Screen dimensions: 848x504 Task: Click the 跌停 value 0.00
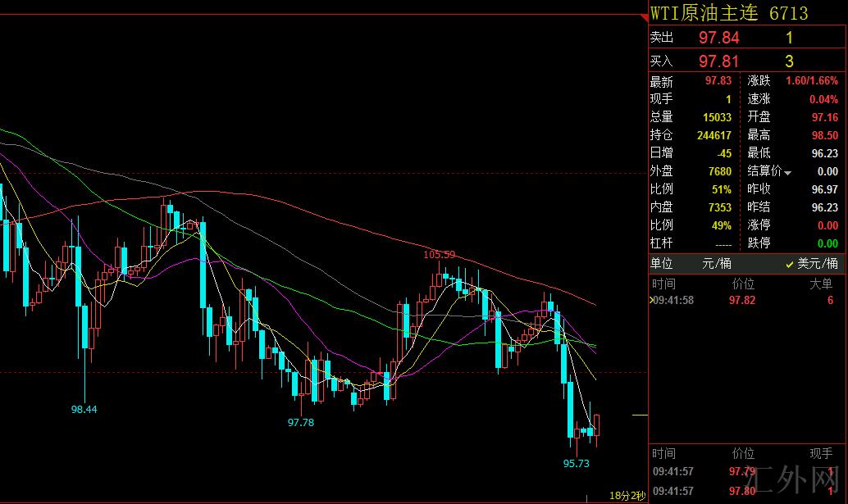click(x=827, y=243)
